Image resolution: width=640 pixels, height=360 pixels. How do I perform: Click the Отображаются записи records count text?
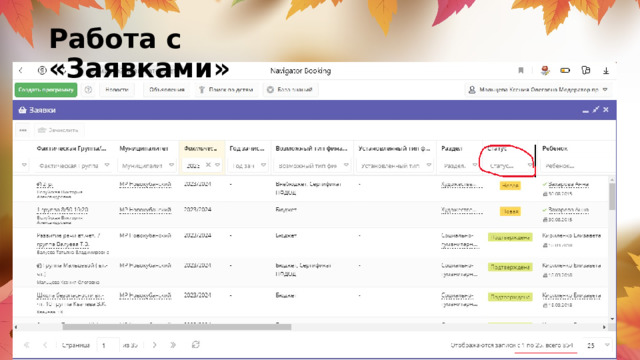[512, 345]
